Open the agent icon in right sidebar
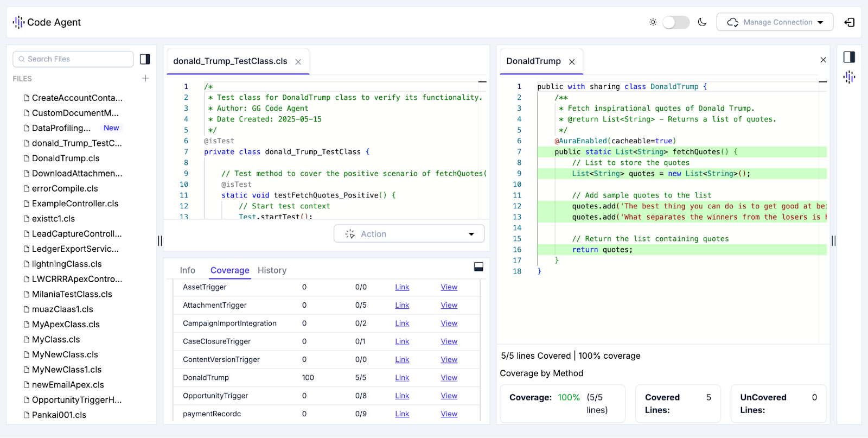Image resolution: width=868 pixels, height=438 pixels. click(x=849, y=77)
